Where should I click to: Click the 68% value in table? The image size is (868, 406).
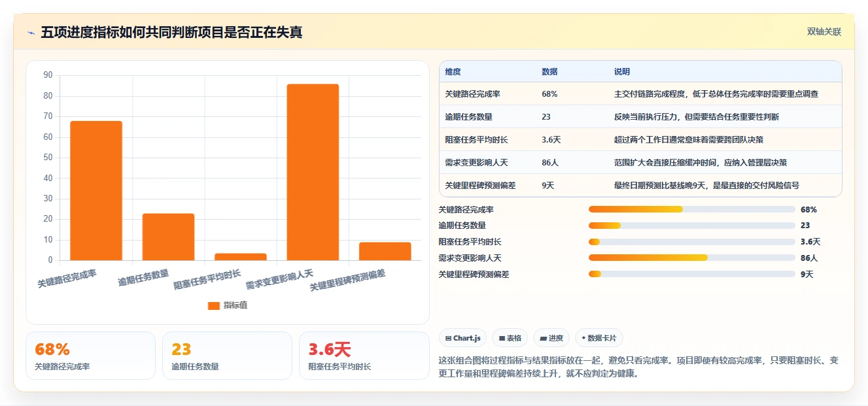click(x=549, y=94)
